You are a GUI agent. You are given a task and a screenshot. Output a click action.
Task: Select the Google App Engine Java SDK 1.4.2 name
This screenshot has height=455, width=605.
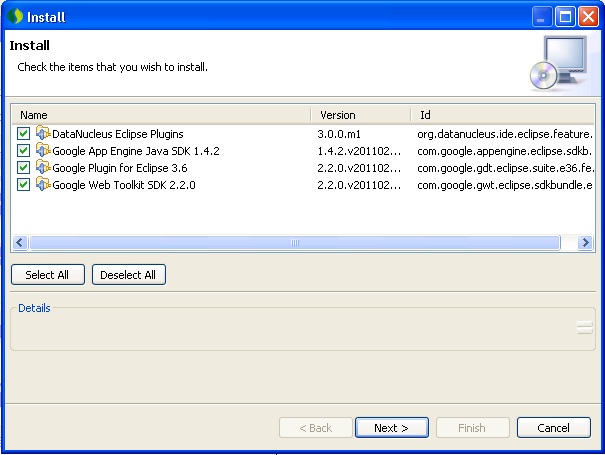pyautogui.click(x=136, y=151)
